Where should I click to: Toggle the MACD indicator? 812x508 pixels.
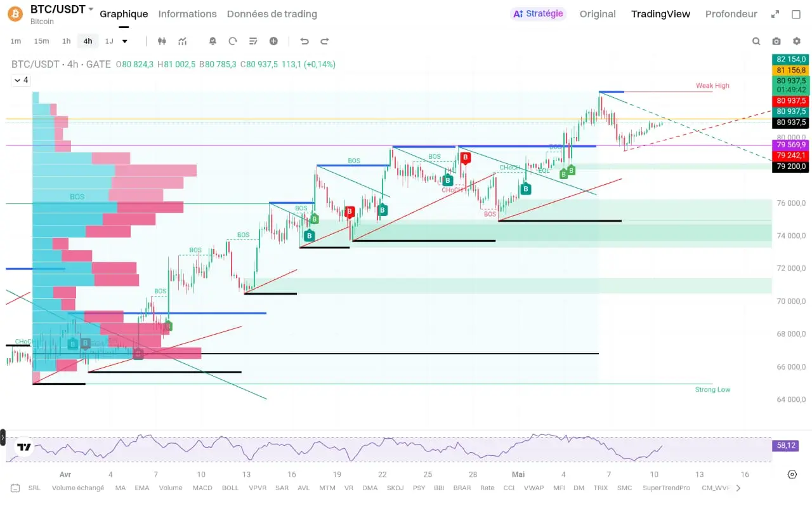click(202, 488)
